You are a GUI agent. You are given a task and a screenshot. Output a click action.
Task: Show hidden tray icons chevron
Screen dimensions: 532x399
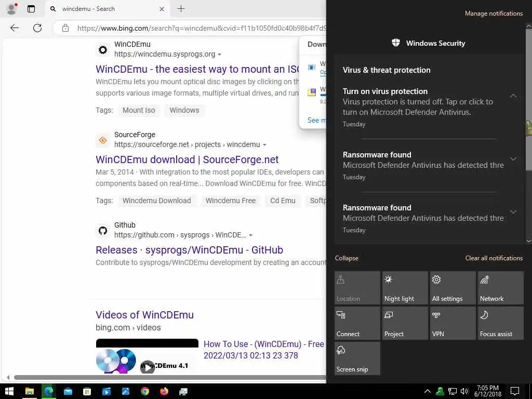click(x=428, y=392)
